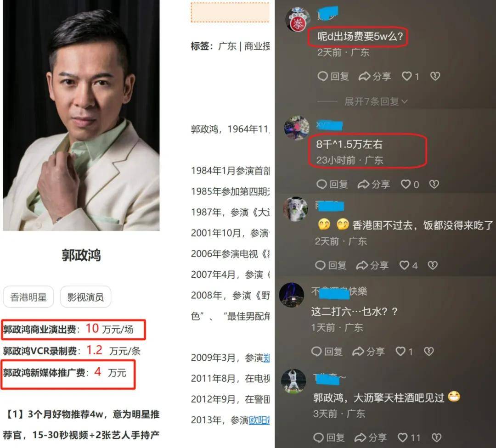
Task: Toggle like on 这二打六 comment
Action: (x=404, y=351)
